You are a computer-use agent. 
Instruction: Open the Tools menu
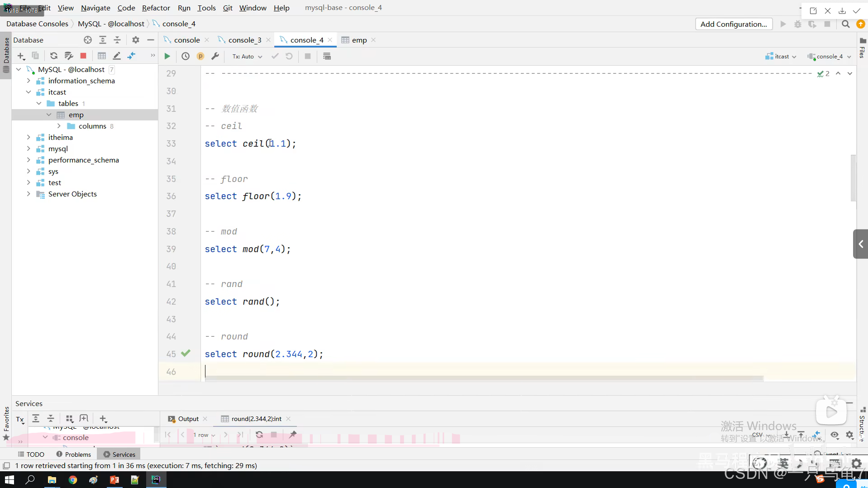click(206, 8)
